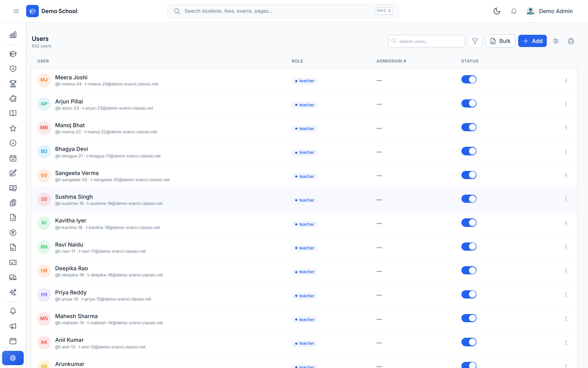Click the RN avatar for Ravi Naidu
This screenshot has width=588, height=368.
coord(44,247)
